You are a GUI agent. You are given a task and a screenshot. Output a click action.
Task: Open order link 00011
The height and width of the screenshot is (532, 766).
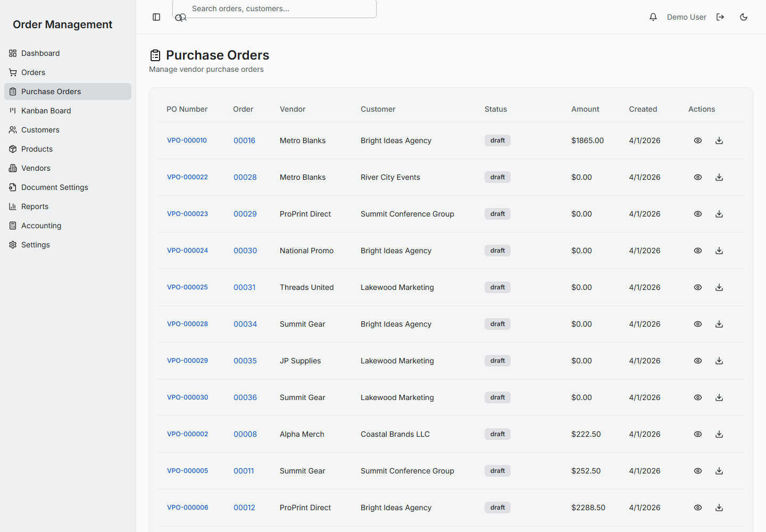coord(244,471)
